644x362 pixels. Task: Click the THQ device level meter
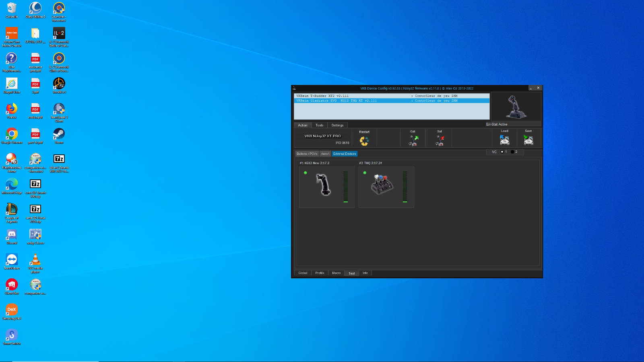pyautogui.click(x=405, y=187)
